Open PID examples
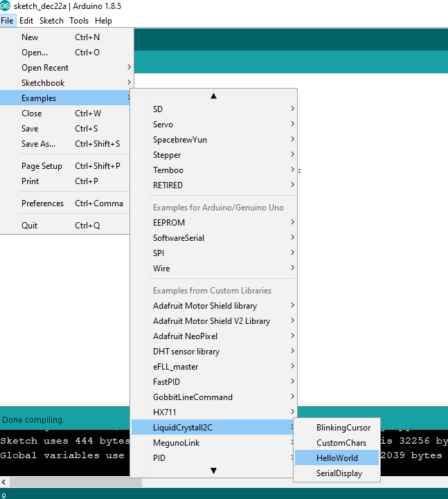Viewport: 448px width, 499px height. click(213, 458)
